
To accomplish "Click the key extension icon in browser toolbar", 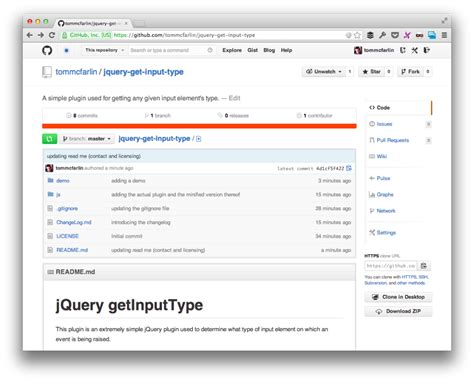I will (x=382, y=35).
